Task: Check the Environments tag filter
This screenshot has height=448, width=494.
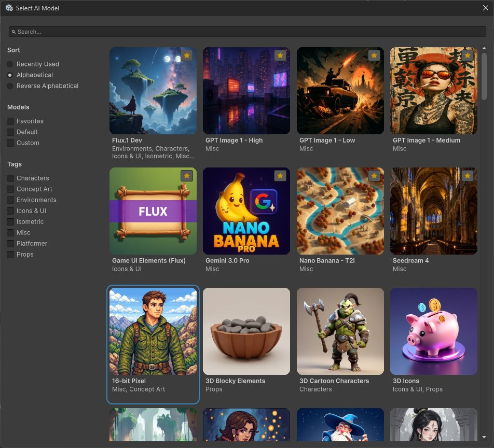Action: pyautogui.click(x=10, y=200)
